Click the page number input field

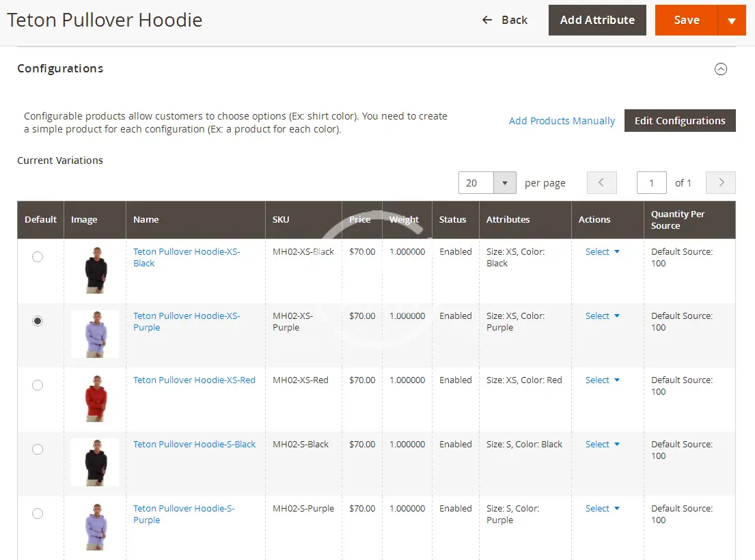coord(651,183)
